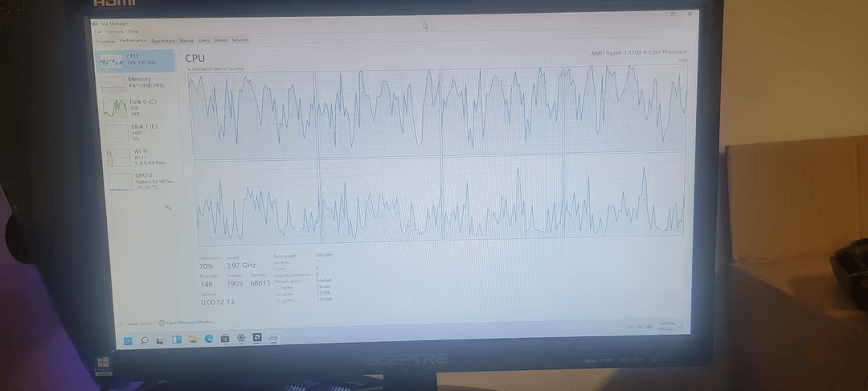Click the taskbar Search magnifier icon
This screenshot has height=391, width=868.
click(x=145, y=340)
